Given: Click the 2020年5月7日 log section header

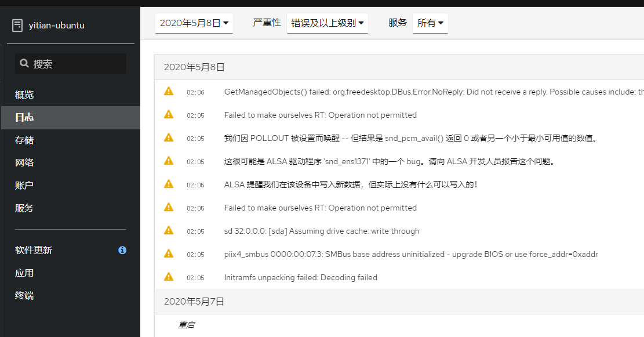Looking at the screenshot, I should [399, 302].
